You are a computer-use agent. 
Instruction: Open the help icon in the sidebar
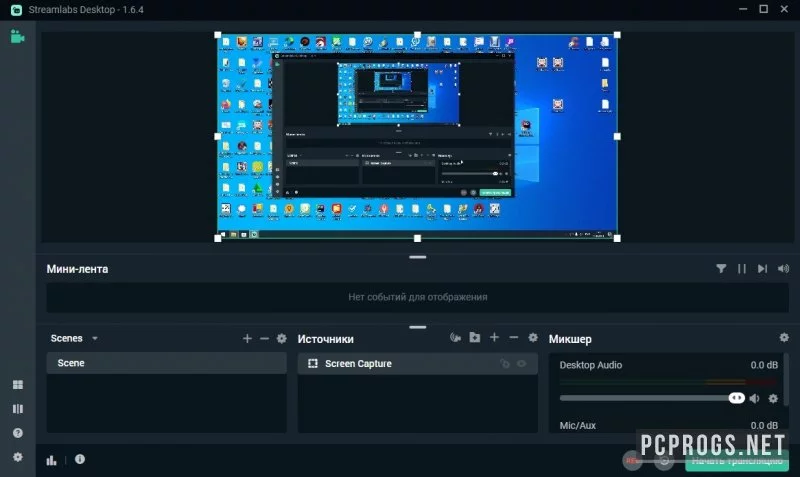18,433
